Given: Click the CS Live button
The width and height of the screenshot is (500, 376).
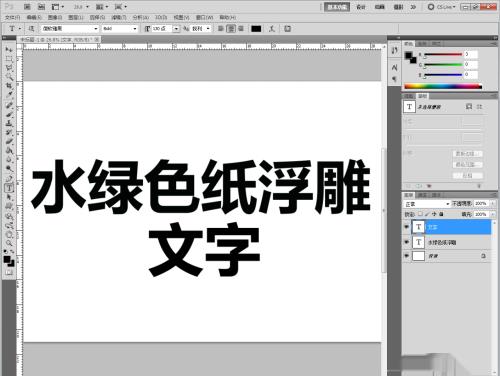Looking at the screenshot, I should (442, 7).
